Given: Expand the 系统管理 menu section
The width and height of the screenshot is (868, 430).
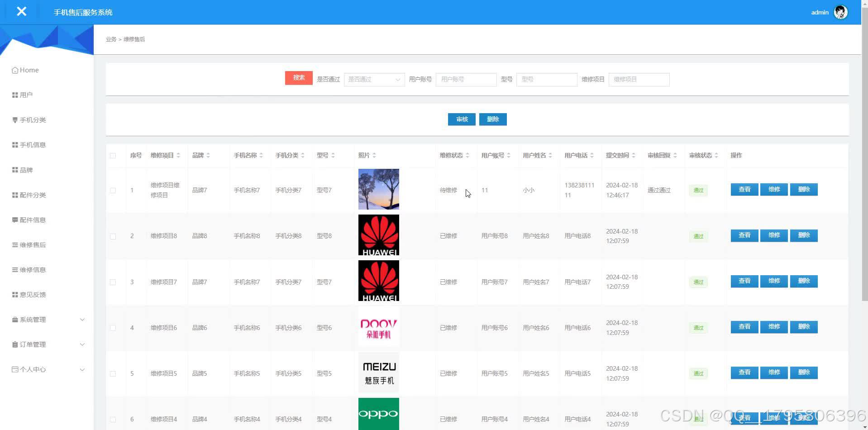Looking at the screenshot, I should [32, 319].
